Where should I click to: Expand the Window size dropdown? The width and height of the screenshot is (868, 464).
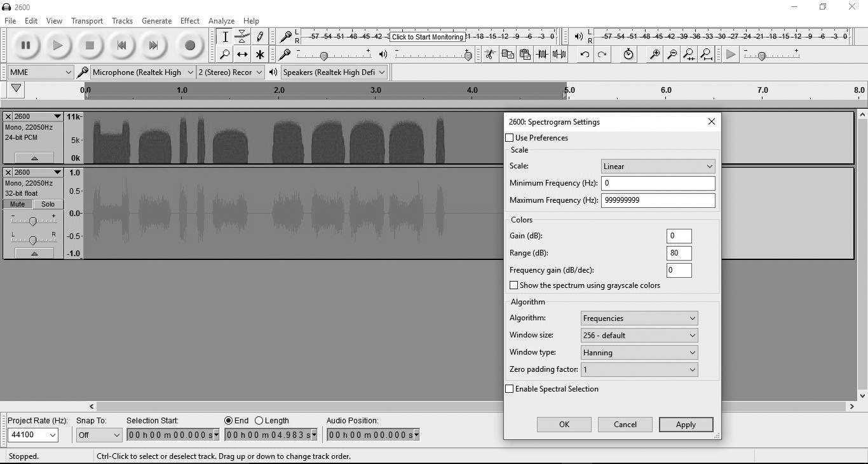(639, 336)
